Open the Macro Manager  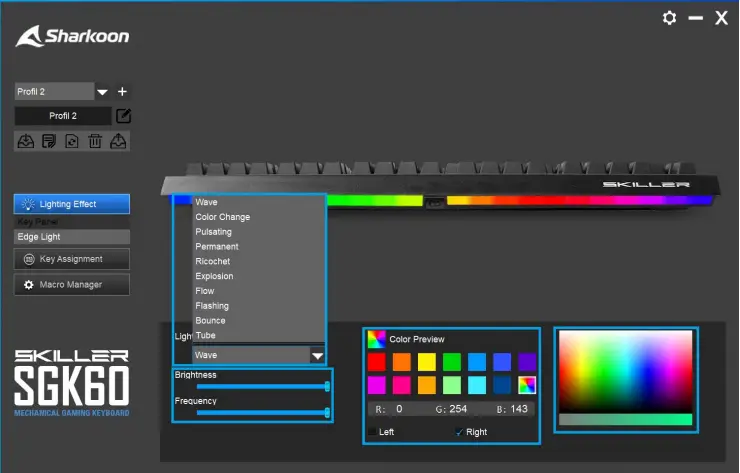[x=71, y=285]
